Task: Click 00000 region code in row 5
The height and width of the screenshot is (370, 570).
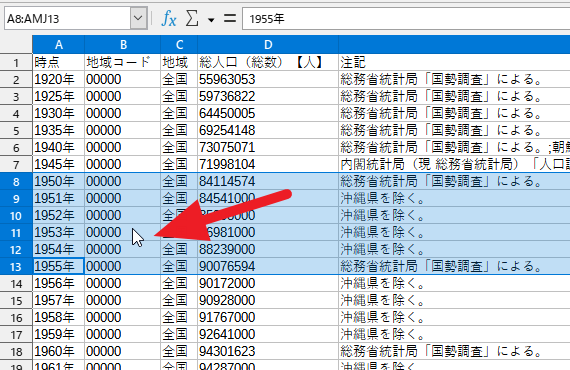Action: (123, 130)
